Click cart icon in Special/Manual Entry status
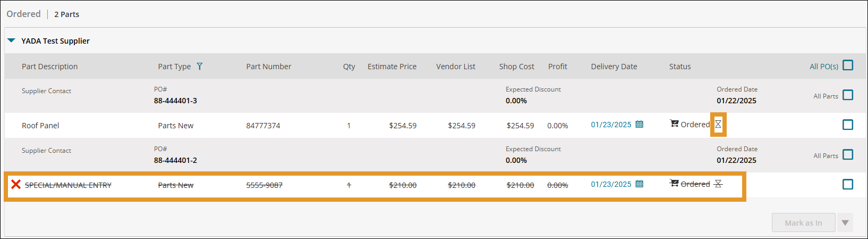 pyautogui.click(x=674, y=184)
